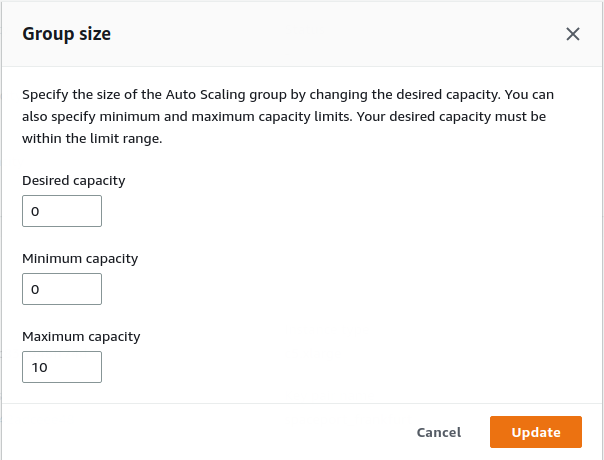
Task: Click 'desired capacity must be' in the description
Action: click(x=468, y=116)
